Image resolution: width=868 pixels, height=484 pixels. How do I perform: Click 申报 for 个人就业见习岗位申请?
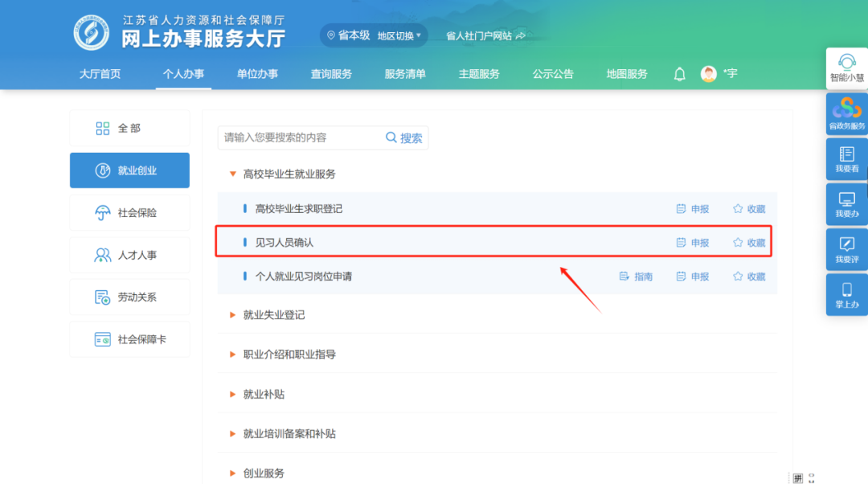pyautogui.click(x=693, y=277)
